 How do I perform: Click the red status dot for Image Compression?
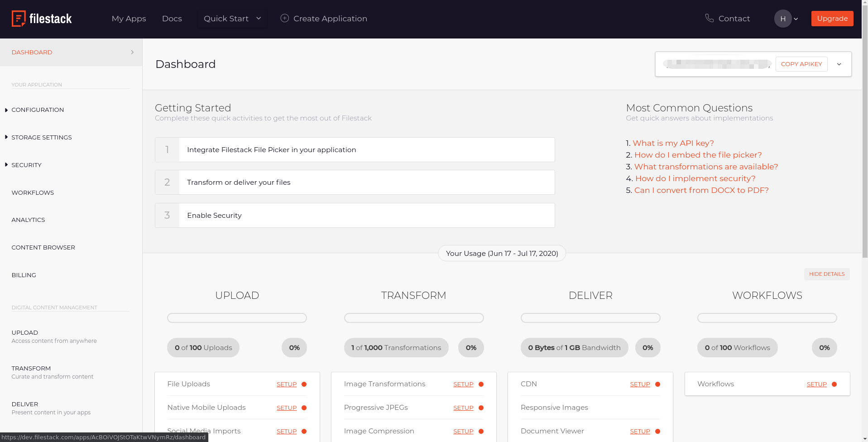coord(481,431)
